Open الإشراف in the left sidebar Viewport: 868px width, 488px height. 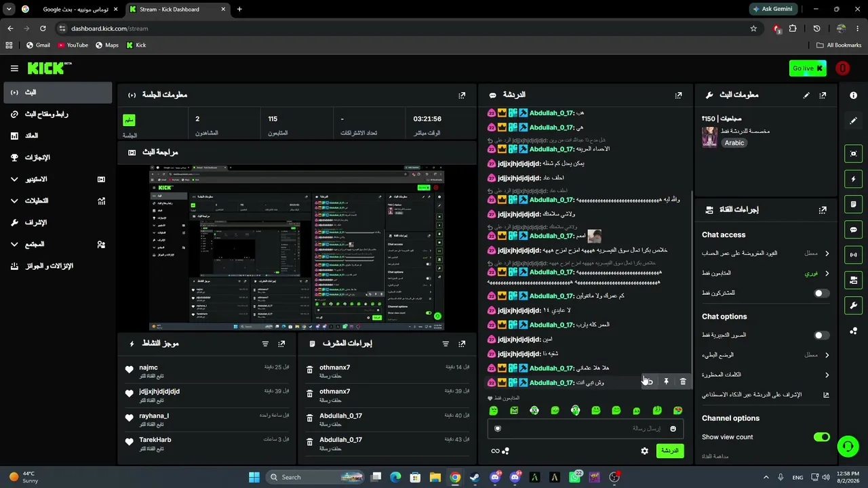pos(58,223)
